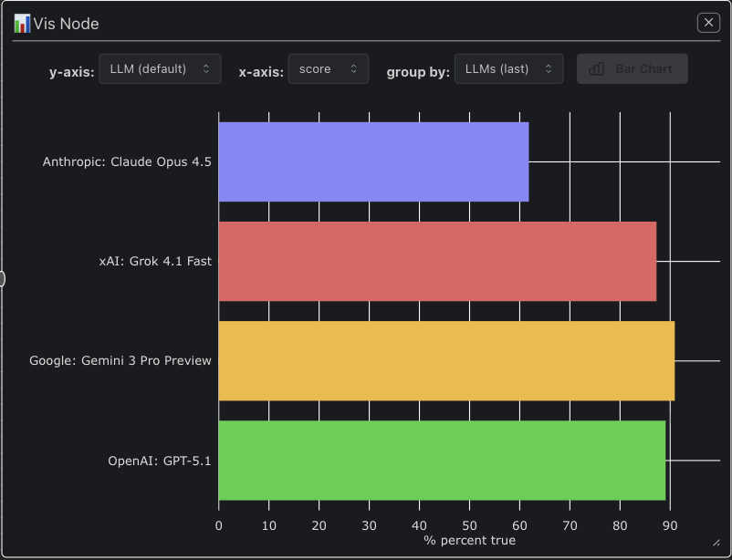Click the 60 tick on x-axis
This screenshot has width=732, height=560.
pyautogui.click(x=519, y=526)
